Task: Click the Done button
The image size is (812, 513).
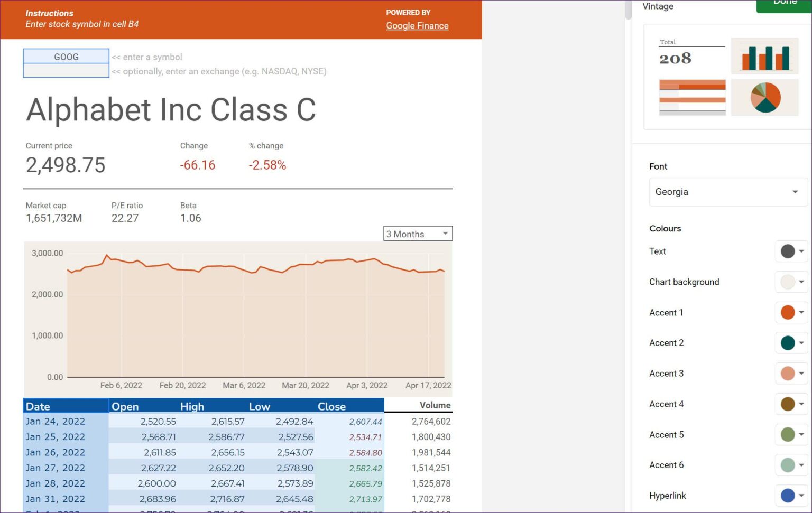Action: pos(784,4)
